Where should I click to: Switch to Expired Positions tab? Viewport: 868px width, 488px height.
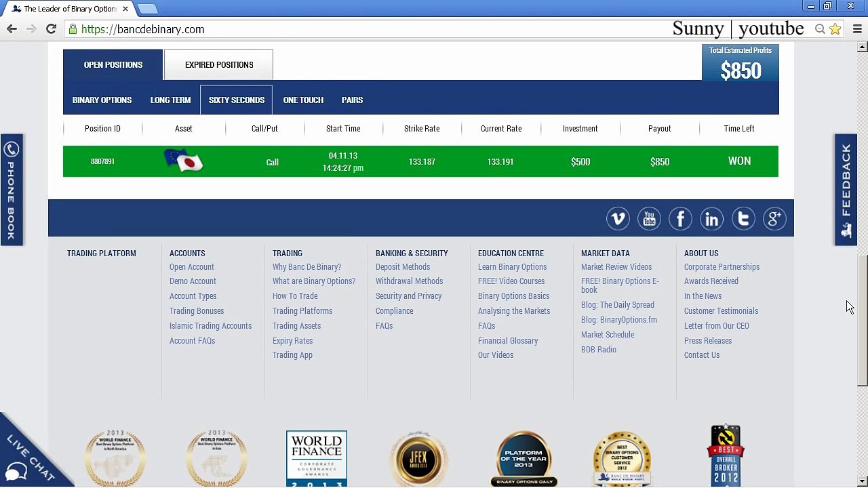pyautogui.click(x=219, y=65)
